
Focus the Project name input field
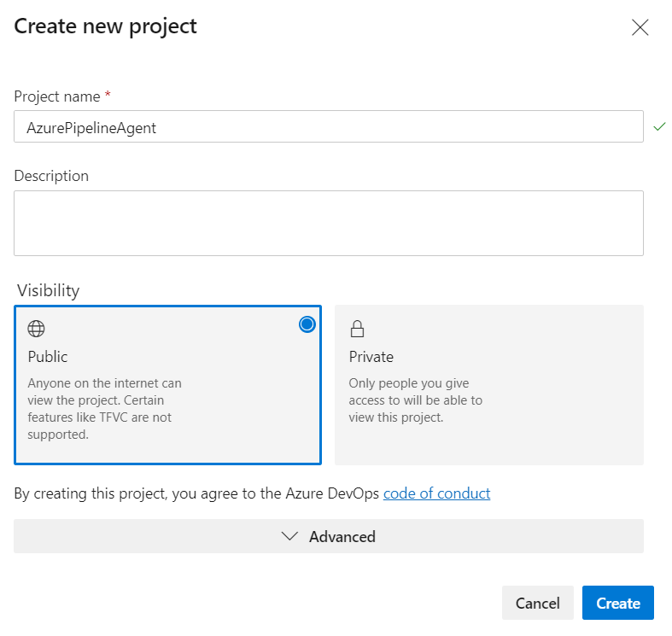[329, 126]
